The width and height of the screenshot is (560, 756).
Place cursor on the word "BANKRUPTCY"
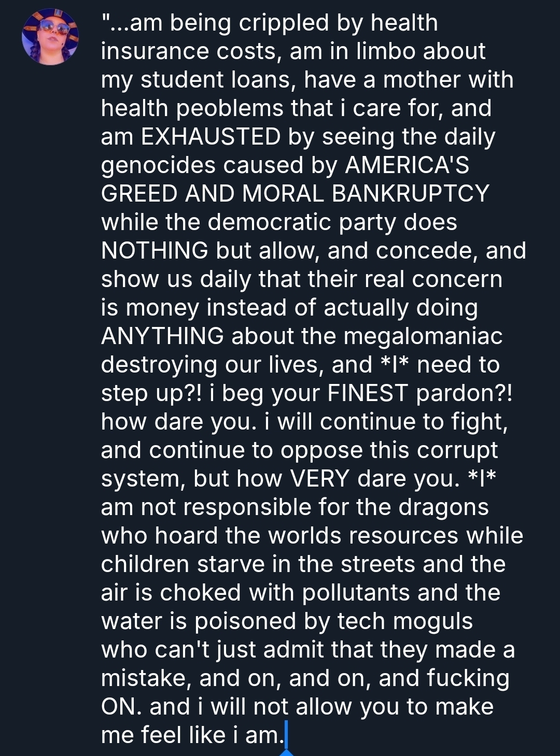pos(410,194)
